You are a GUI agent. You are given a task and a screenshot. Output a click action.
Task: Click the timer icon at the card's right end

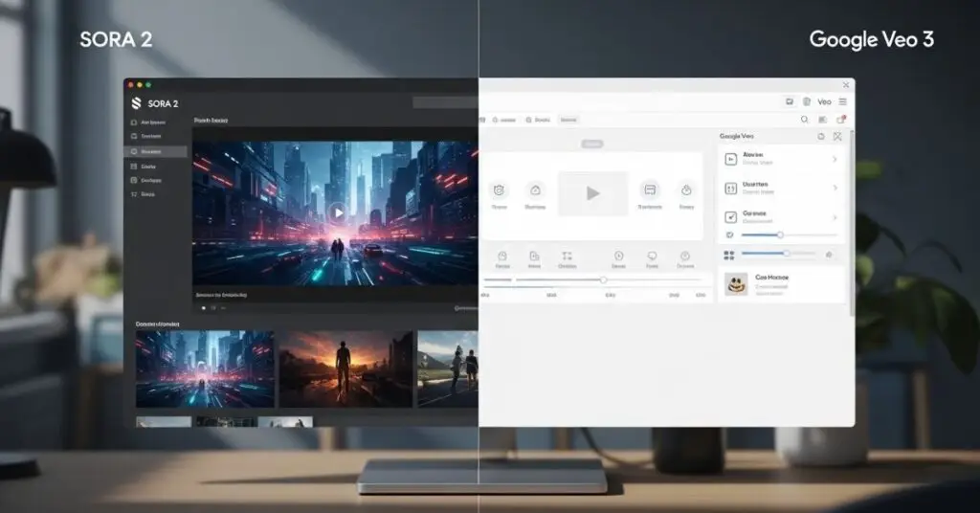[x=686, y=190]
